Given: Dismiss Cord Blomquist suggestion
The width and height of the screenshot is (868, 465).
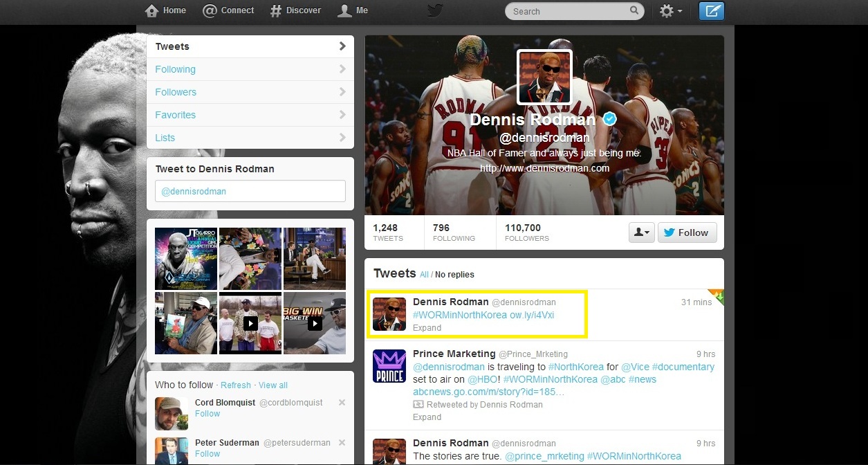Looking at the screenshot, I should (x=342, y=403).
